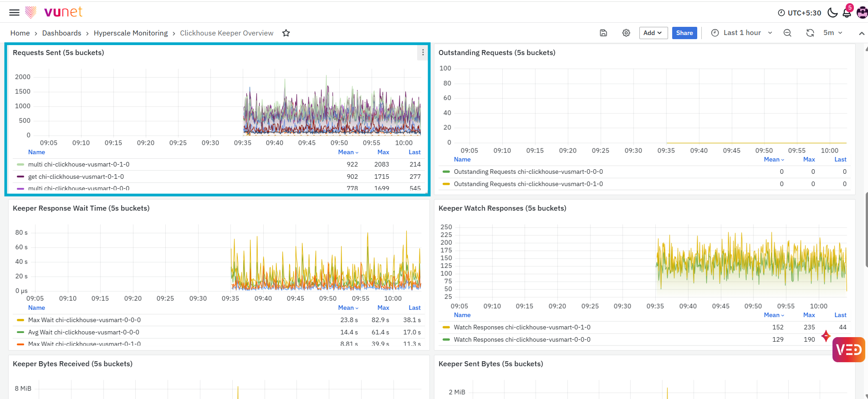
Task: Open the 5m refresh interval dropdown
Action: (832, 33)
